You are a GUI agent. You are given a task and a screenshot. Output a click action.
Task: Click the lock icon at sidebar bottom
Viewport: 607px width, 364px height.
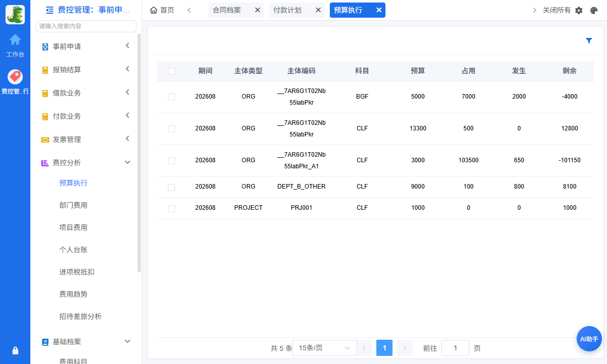[x=15, y=351]
